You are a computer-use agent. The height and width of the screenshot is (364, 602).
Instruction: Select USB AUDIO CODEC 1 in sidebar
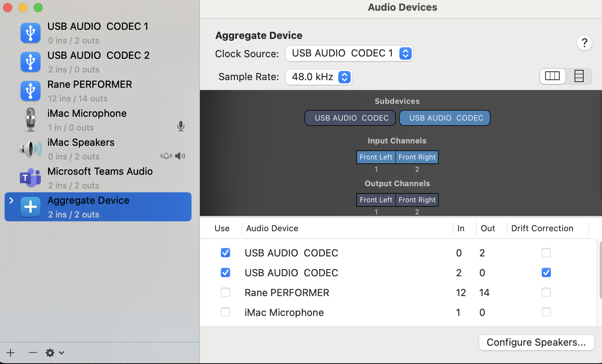tap(98, 33)
